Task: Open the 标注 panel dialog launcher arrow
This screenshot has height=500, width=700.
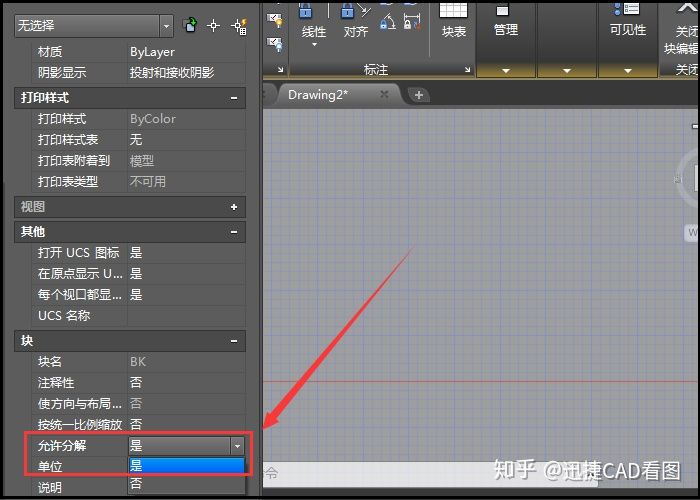Action: pos(467,70)
